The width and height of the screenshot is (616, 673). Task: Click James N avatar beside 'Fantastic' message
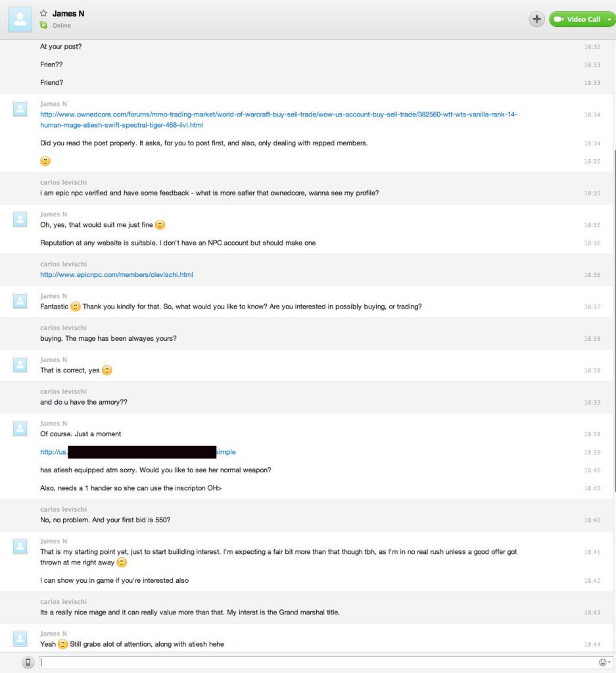click(20, 301)
